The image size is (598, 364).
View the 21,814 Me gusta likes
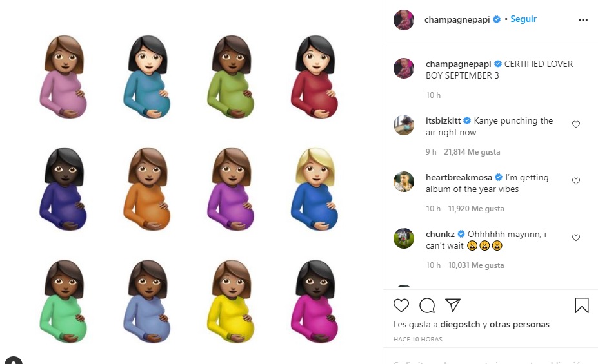point(472,152)
